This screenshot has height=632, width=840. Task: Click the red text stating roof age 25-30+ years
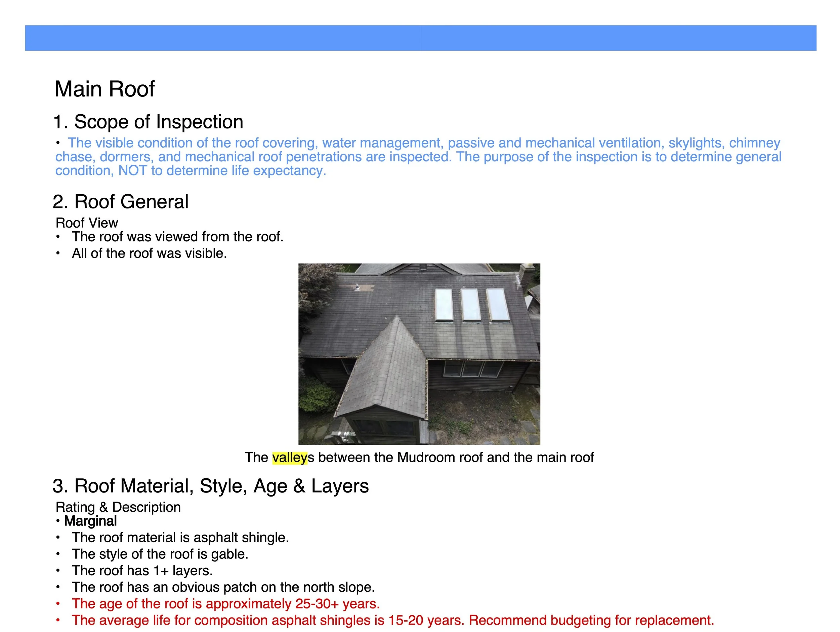click(x=226, y=603)
